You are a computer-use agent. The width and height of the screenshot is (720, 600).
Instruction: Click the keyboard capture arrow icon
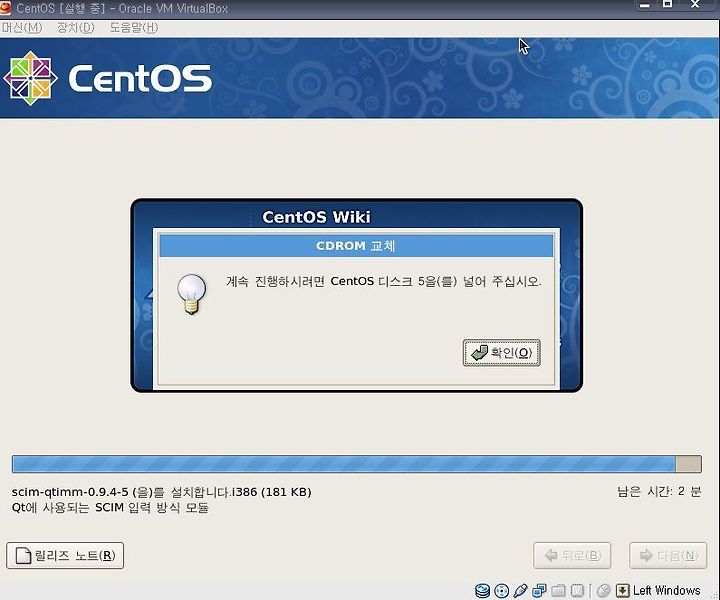point(622,590)
